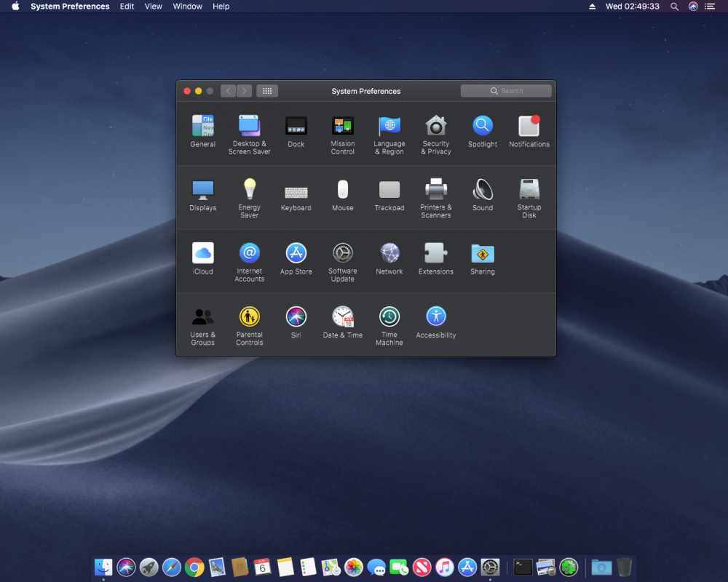Image resolution: width=728 pixels, height=582 pixels.
Task: Focus the System Preferences Search field
Action: click(x=506, y=91)
